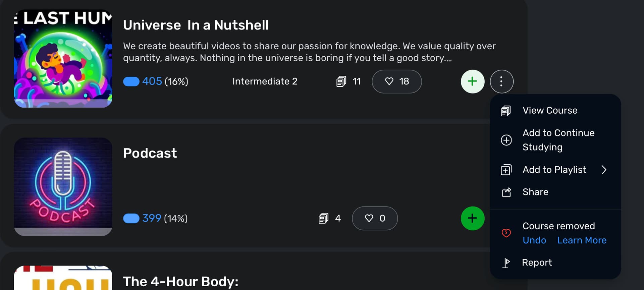Screen dimensions: 644x290
Task: Click the Share arrow icon in menu
Action: [x=506, y=192]
